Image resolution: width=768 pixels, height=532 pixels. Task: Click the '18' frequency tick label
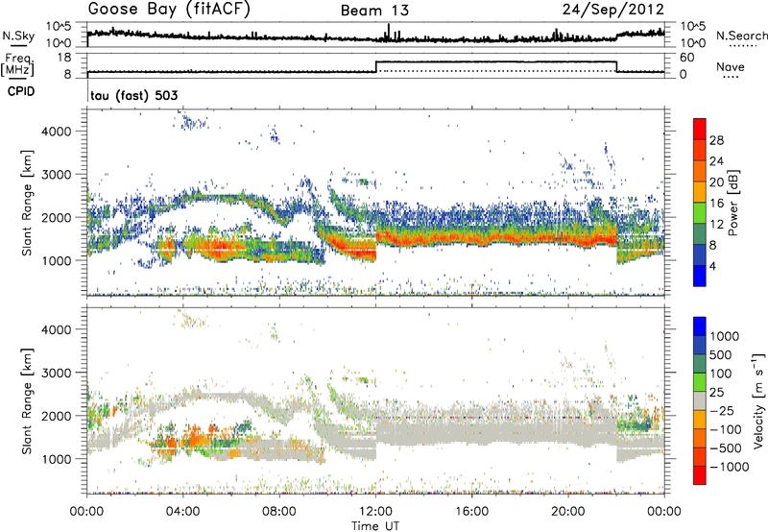coord(63,58)
